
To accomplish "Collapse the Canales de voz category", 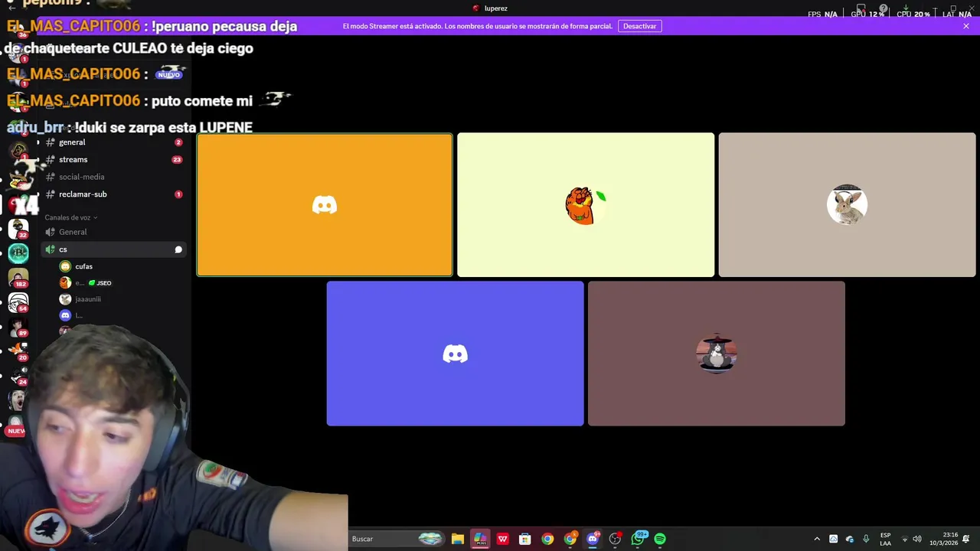I will pyautogui.click(x=70, y=217).
